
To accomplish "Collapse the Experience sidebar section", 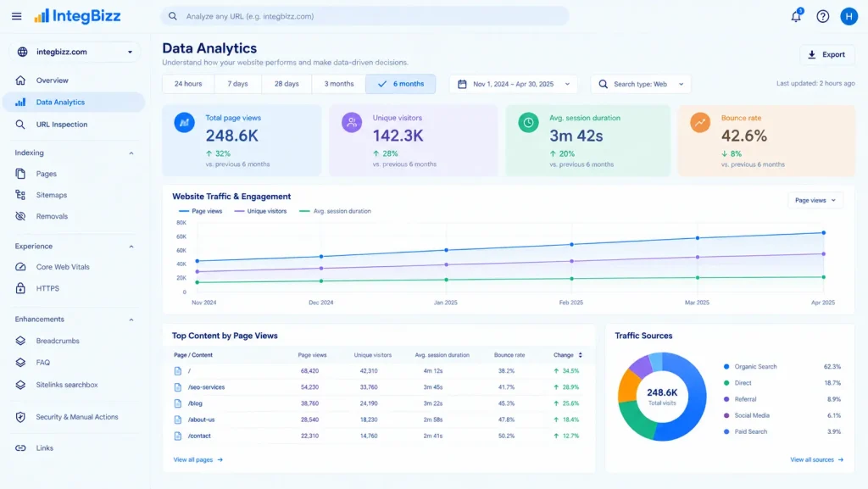I will tap(131, 247).
